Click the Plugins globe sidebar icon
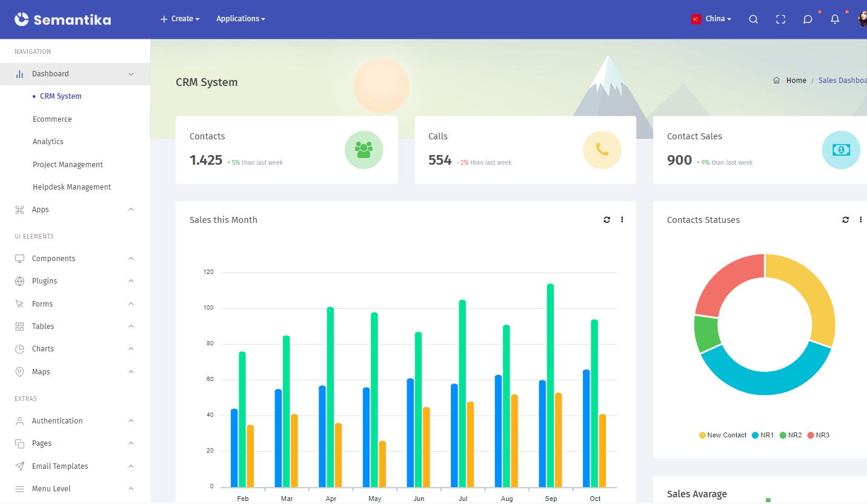The height and width of the screenshot is (504, 867). 19,281
